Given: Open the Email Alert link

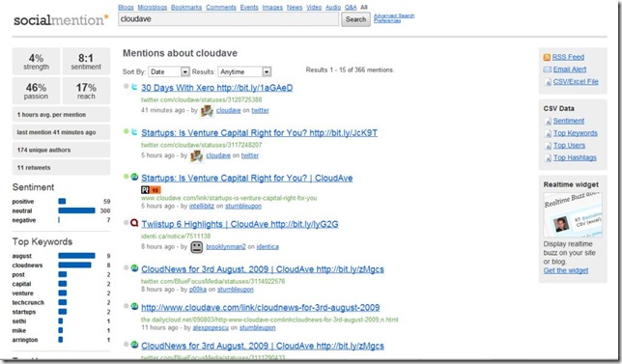Looking at the screenshot, I should (x=570, y=70).
